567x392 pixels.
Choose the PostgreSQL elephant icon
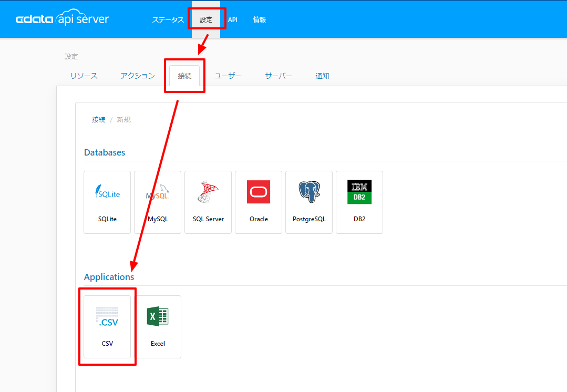point(309,192)
